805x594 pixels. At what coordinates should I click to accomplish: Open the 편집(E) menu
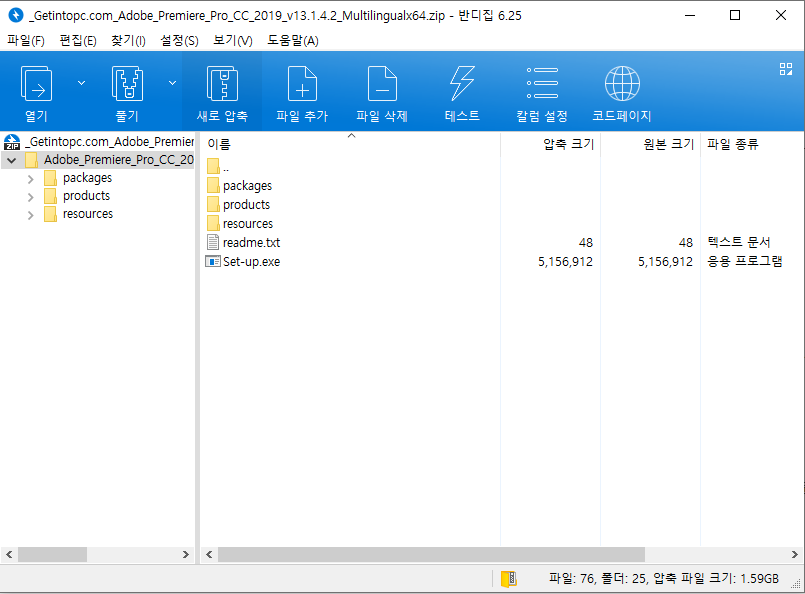click(78, 41)
